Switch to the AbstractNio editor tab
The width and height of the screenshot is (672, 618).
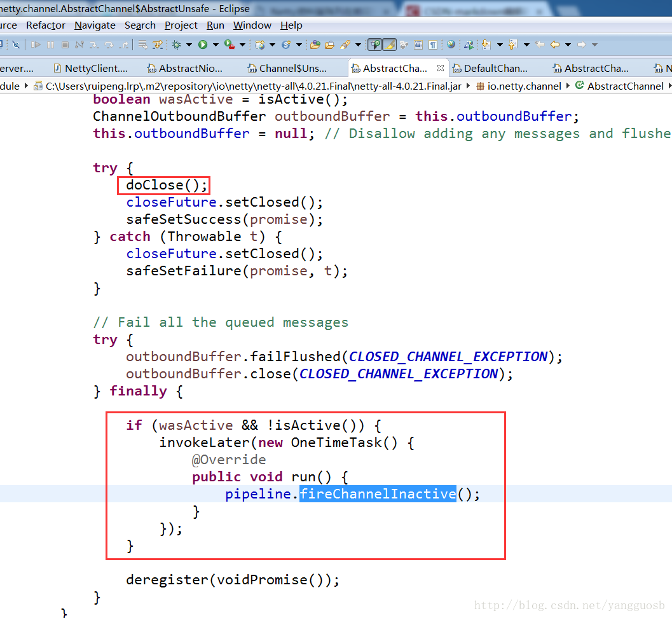pyautogui.click(x=185, y=68)
